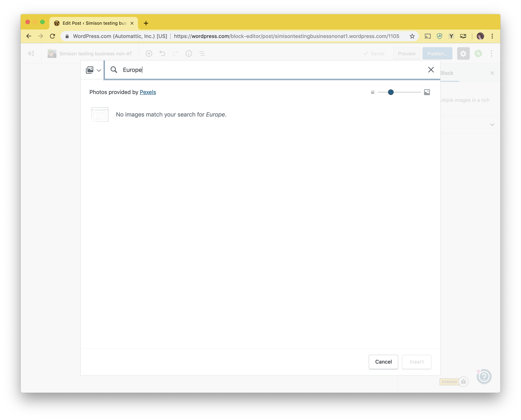Click the staging bug report icon
The height and width of the screenshot is (420, 521).
click(x=463, y=382)
